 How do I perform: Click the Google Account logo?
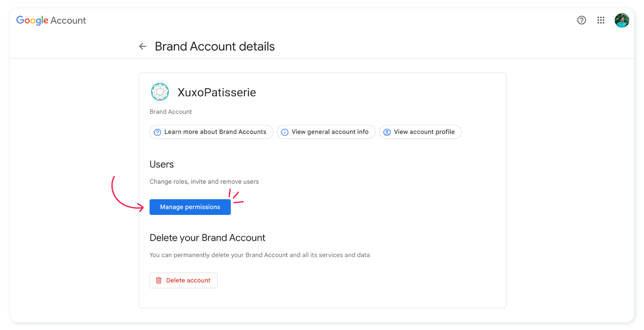click(51, 21)
